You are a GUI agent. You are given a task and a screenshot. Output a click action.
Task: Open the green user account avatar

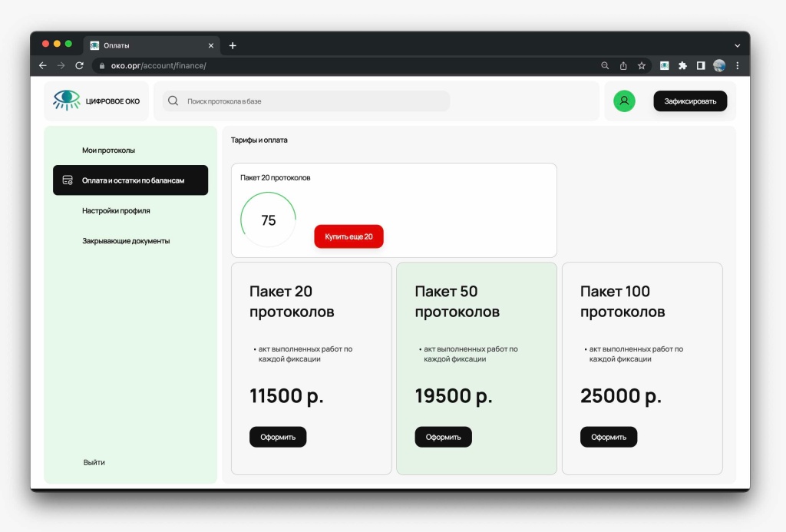click(x=624, y=101)
